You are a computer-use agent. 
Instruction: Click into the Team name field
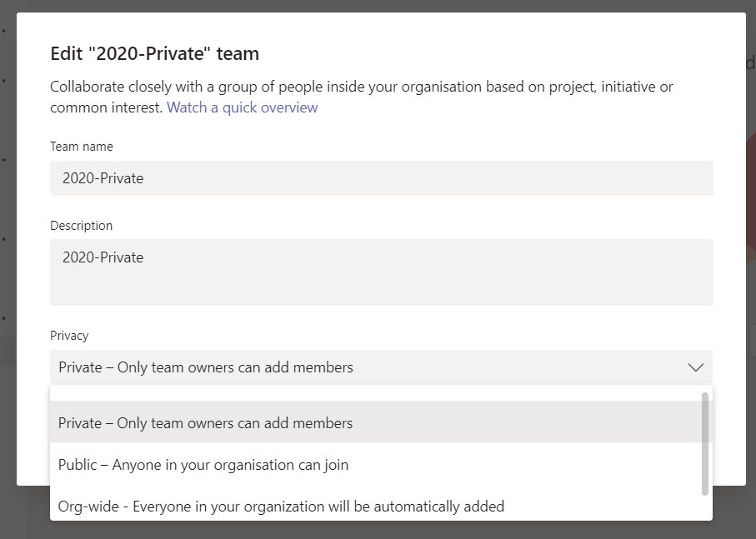point(381,178)
